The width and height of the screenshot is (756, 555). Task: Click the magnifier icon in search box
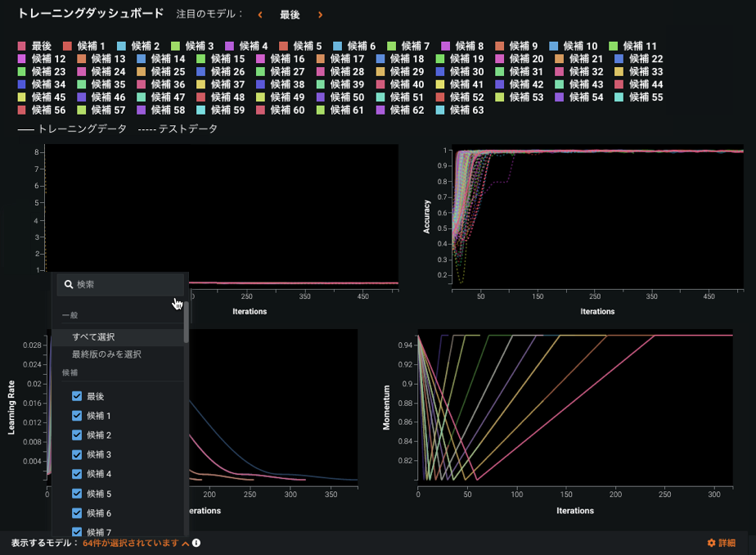(69, 285)
